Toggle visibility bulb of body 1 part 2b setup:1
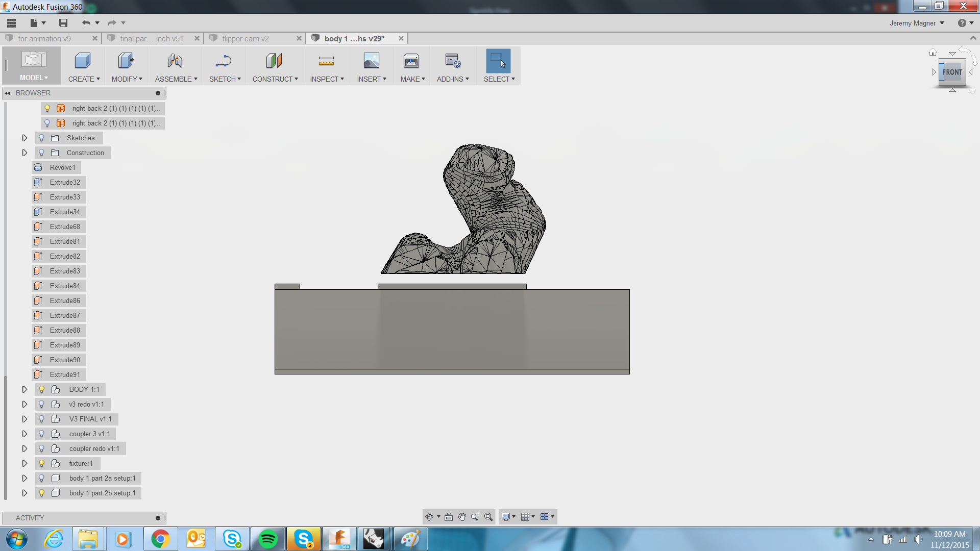The height and width of the screenshot is (551, 980). click(42, 493)
